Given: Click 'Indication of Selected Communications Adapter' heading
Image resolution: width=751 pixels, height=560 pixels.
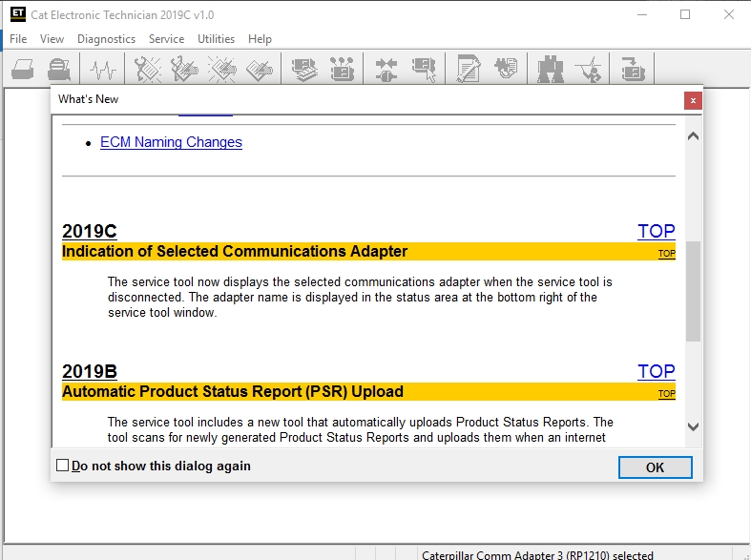Looking at the screenshot, I should (x=235, y=251).
